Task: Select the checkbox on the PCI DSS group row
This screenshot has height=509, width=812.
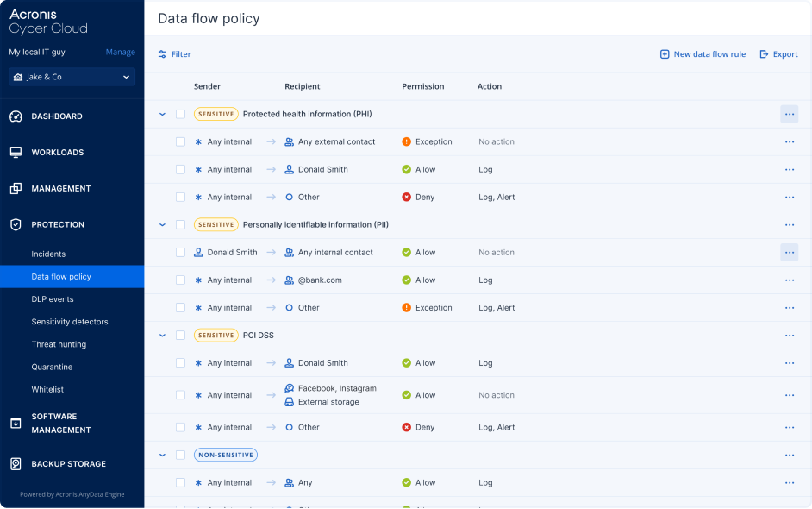Action: click(x=181, y=335)
